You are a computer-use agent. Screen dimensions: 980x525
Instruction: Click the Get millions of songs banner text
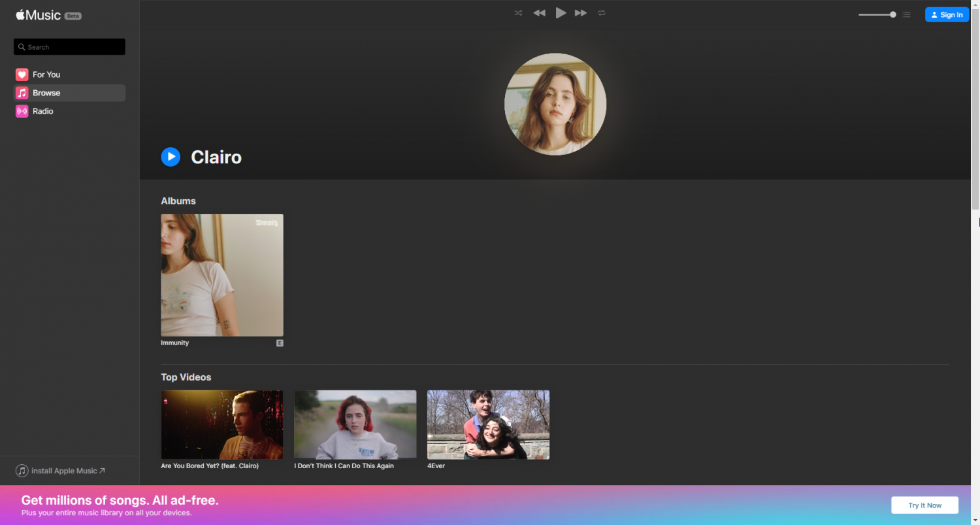tap(120, 500)
